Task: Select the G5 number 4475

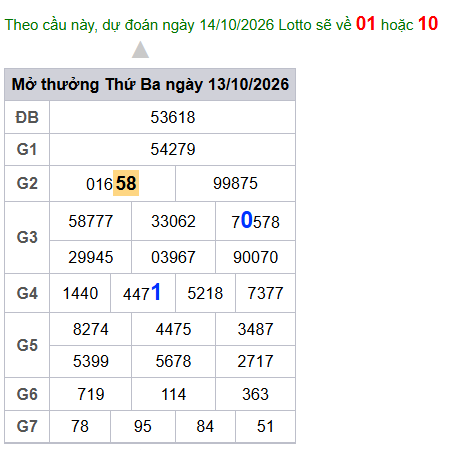Action: (173, 329)
